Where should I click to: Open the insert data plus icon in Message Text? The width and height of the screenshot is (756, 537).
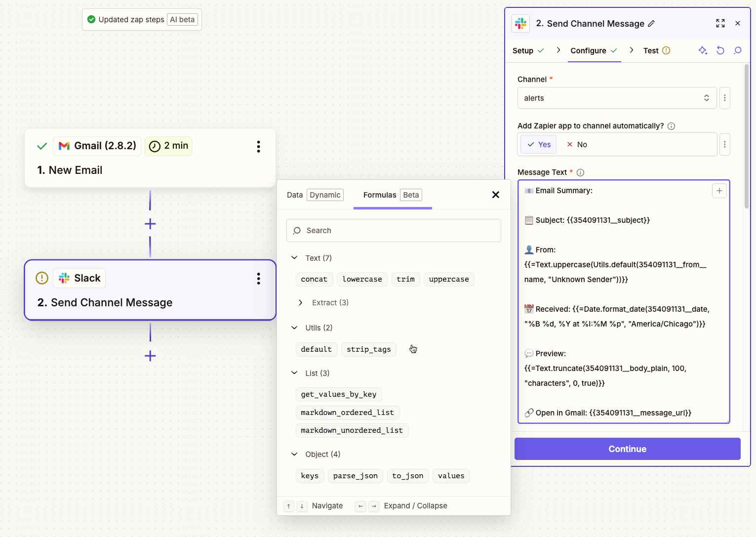click(719, 190)
